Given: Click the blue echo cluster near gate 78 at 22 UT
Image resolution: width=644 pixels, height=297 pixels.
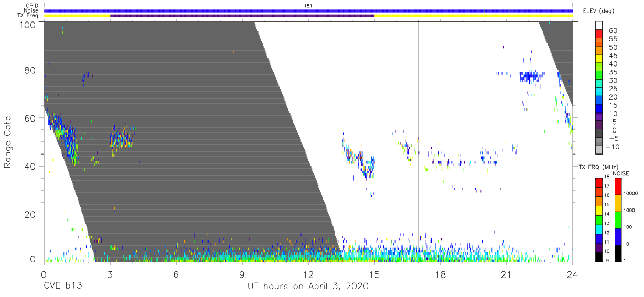Looking at the screenshot, I should (532, 77).
